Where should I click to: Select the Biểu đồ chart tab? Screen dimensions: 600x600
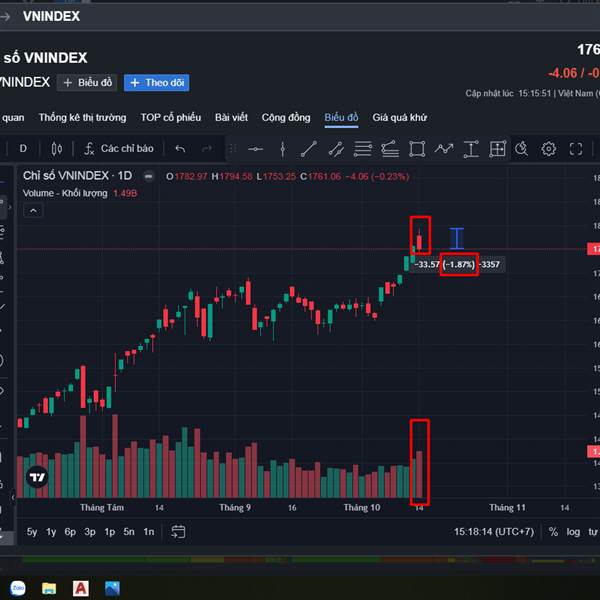point(341,117)
